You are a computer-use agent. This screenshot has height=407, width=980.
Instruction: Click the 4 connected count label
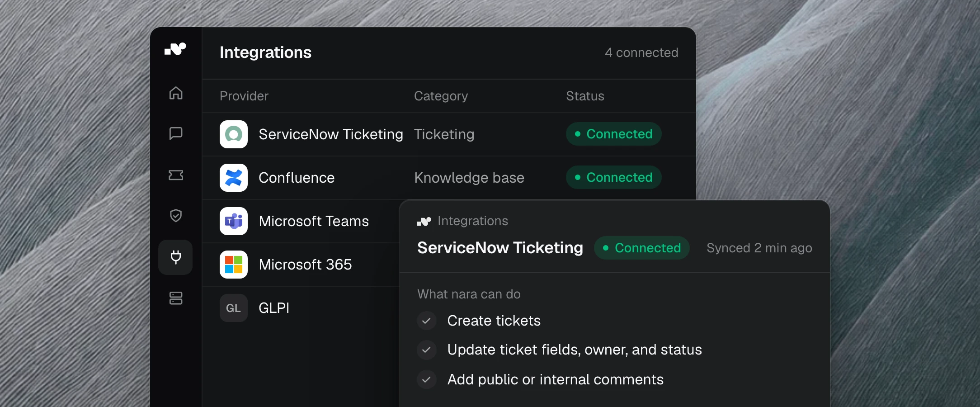(x=641, y=52)
